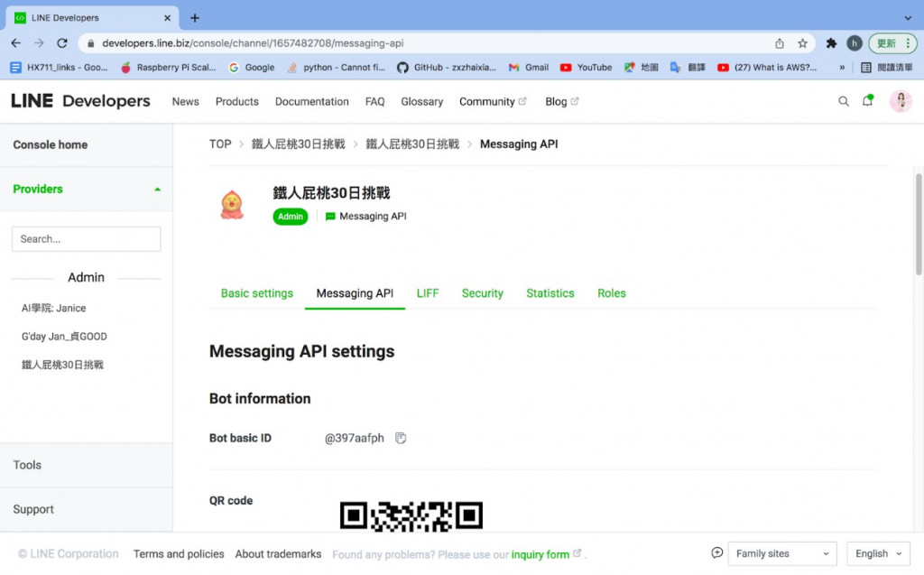Open notifications bell icon

[x=867, y=101]
